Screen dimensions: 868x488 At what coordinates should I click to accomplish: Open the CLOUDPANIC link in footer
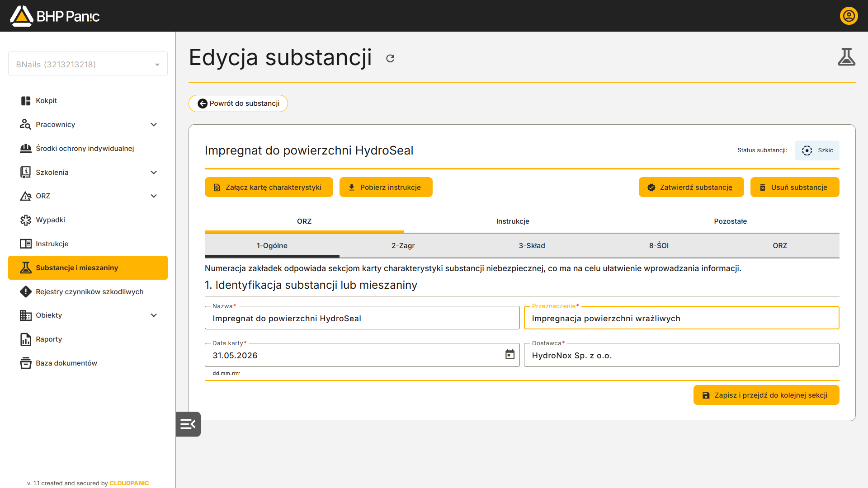pos(129,483)
